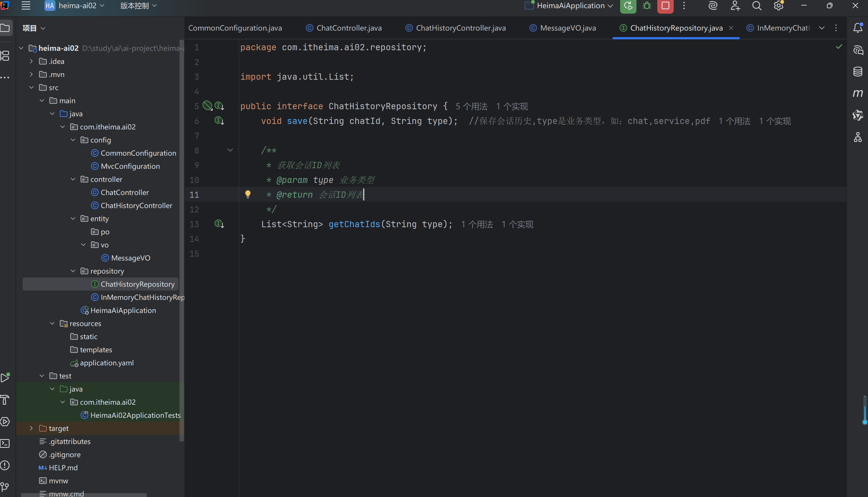
Task: Open the Maven tool window
Action: tap(858, 93)
